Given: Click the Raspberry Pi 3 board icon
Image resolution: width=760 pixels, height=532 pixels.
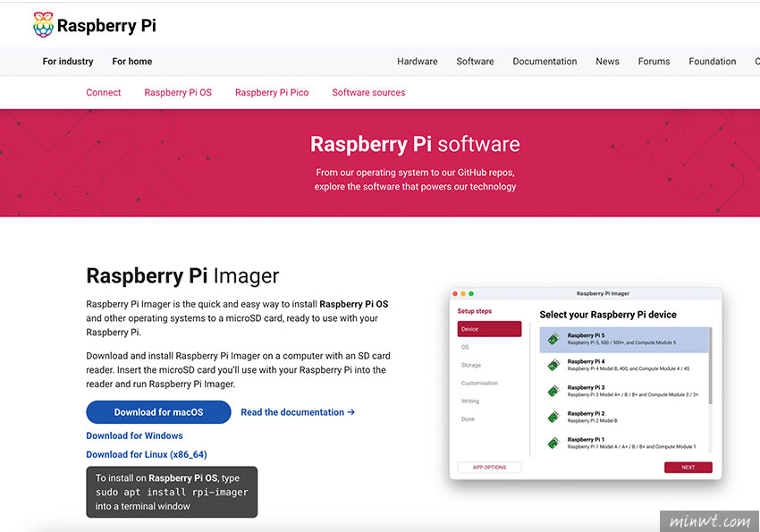Looking at the screenshot, I should pyautogui.click(x=553, y=391).
